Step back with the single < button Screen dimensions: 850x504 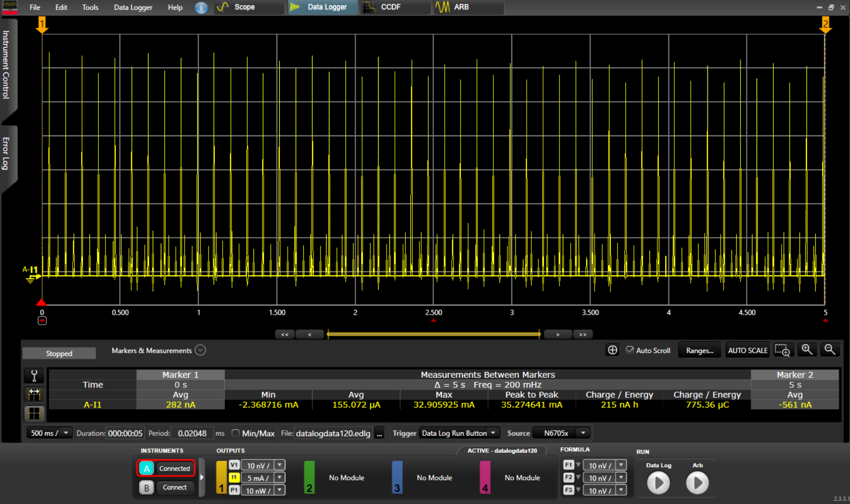(x=309, y=334)
